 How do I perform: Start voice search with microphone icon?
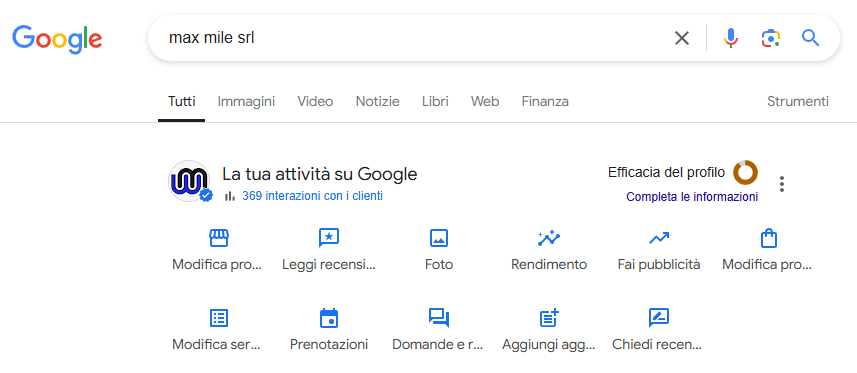tap(731, 38)
